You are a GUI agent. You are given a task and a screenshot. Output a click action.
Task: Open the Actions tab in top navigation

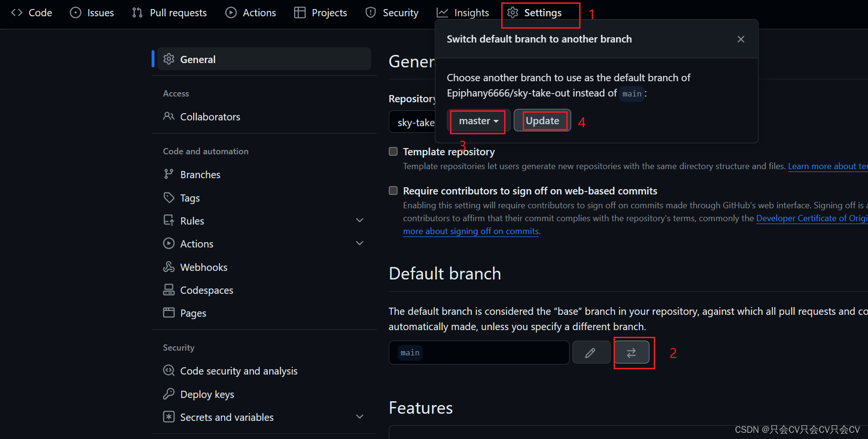click(251, 13)
